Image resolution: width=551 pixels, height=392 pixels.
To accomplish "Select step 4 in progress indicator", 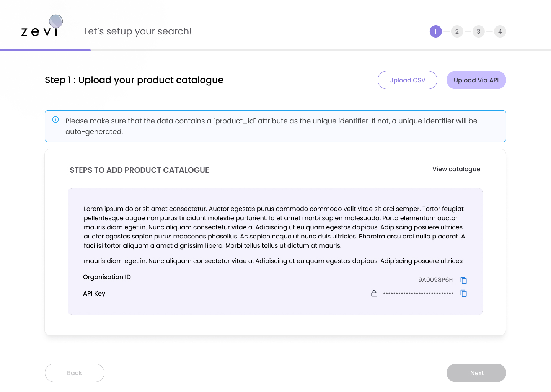I will coord(500,31).
